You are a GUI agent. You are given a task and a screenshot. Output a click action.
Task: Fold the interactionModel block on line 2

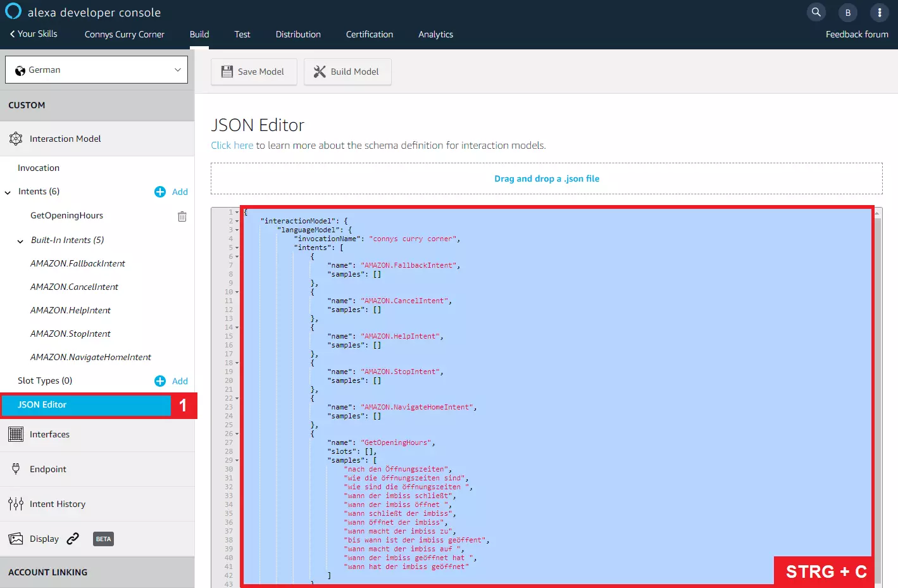[x=237, y=221]
